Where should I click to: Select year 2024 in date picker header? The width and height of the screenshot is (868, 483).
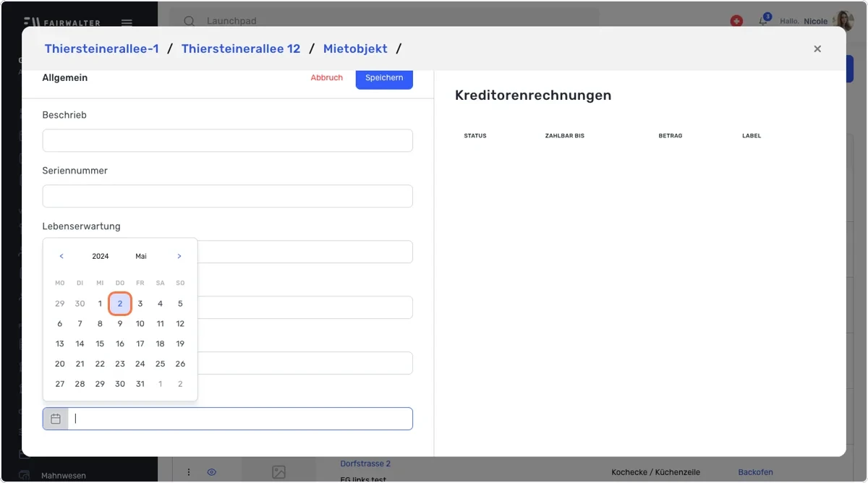[x=101, y=257]
